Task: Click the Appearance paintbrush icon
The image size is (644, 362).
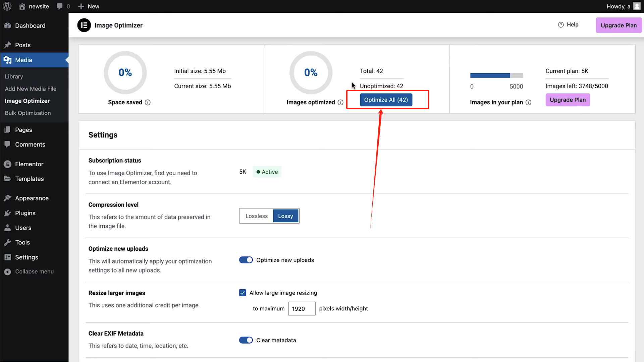Action: coord(7,198)
